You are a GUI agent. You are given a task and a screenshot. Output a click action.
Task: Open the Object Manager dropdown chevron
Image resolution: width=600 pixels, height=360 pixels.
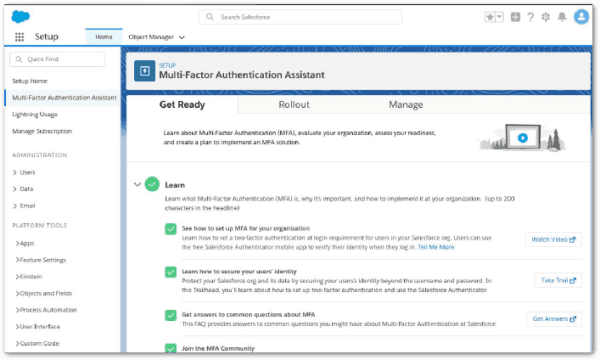click(x=182, y=37)
